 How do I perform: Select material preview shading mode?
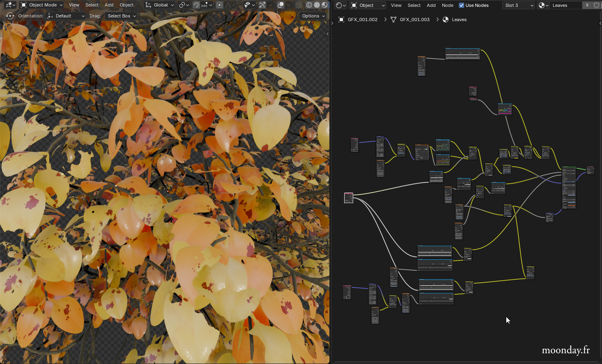click(x=325, y=5)
